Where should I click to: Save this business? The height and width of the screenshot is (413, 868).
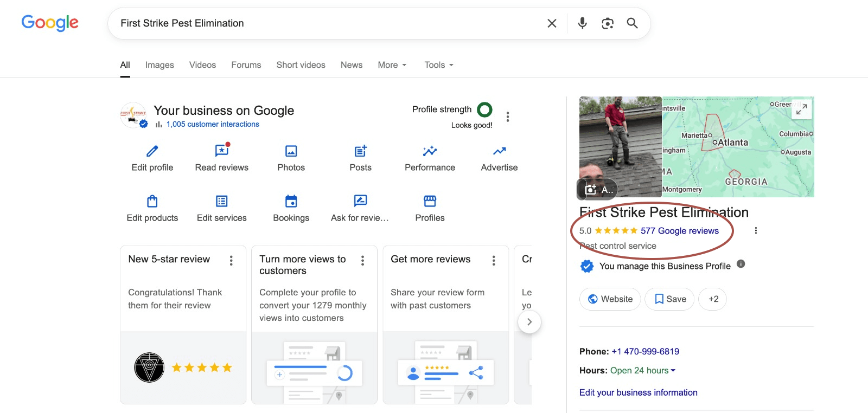[x=669, y=299]
